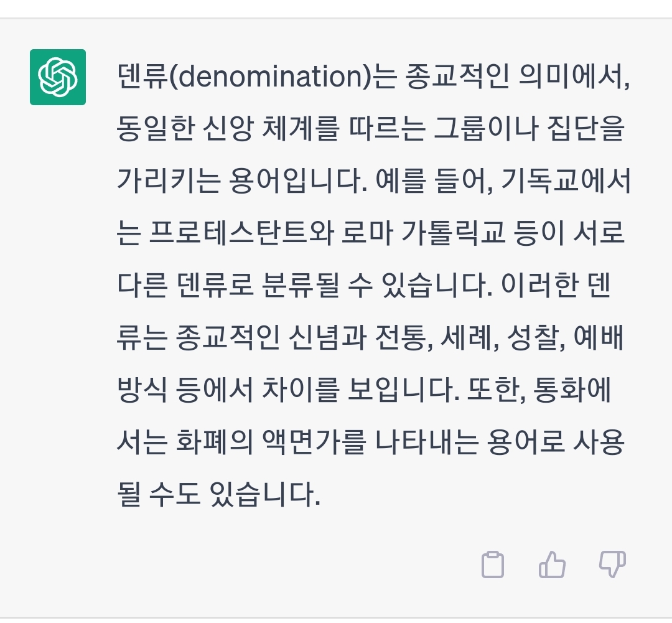This screenshot has width=672, height=623.
Task: Click the word "가리키는" starting the third line
Action: [x=169, y=180]
